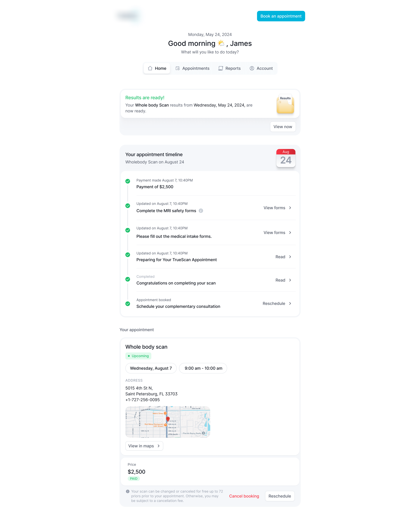Click green check beside Schedule complementary consultation
The width and height of the screenshot is (420, 522).
[x=128, y=304]
